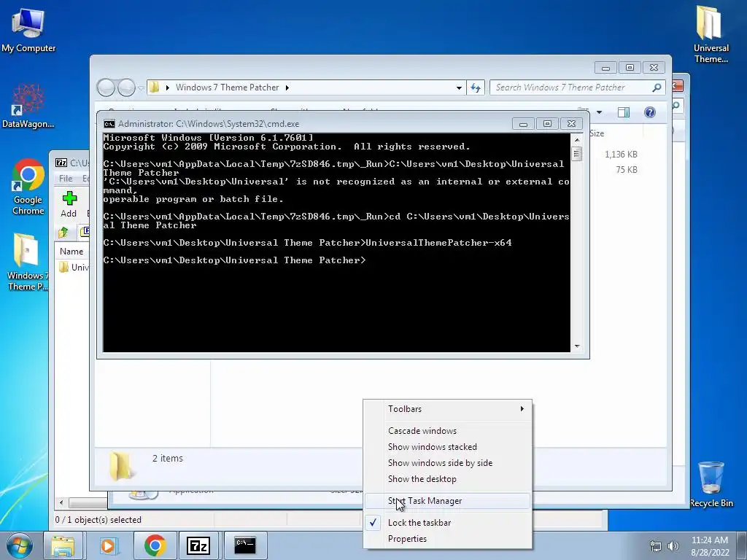The width and height of the screenshot is (747, 560).
Task: Click the up-folder icon in 7-Zip
Action: 63,232
